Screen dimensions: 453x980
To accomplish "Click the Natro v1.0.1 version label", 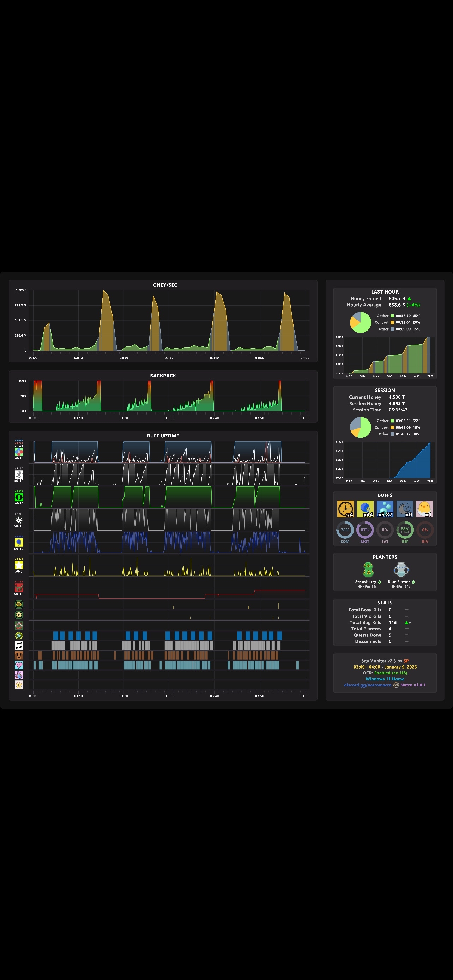I will (413, 685).
